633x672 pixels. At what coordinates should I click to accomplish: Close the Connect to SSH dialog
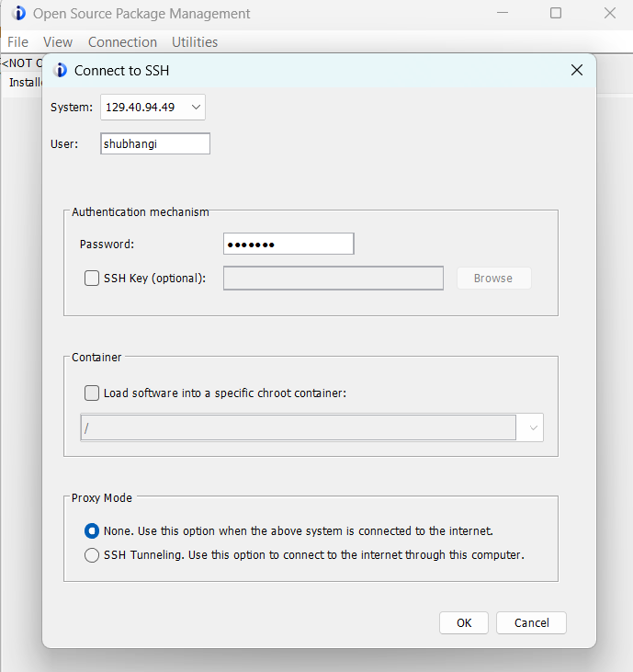[x=577, y=71]
